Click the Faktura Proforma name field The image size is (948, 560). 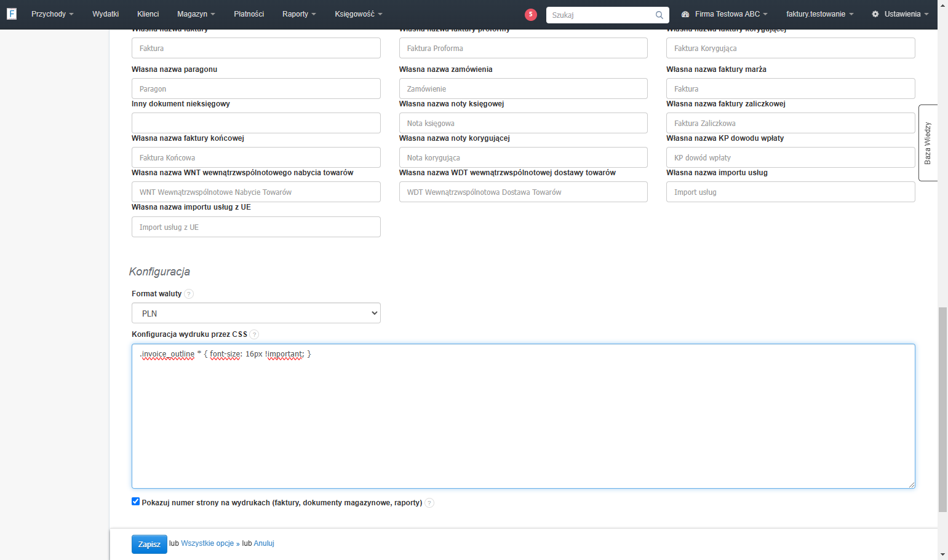524,48
